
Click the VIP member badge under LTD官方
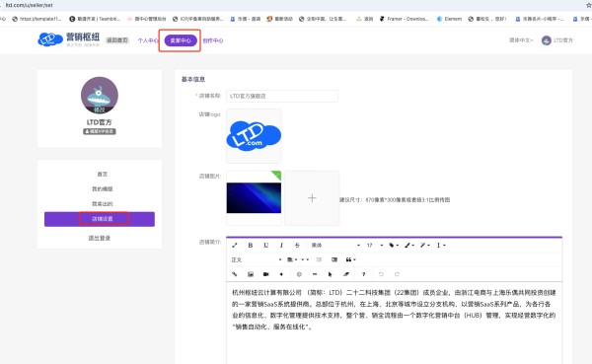[x=100, y=131]
